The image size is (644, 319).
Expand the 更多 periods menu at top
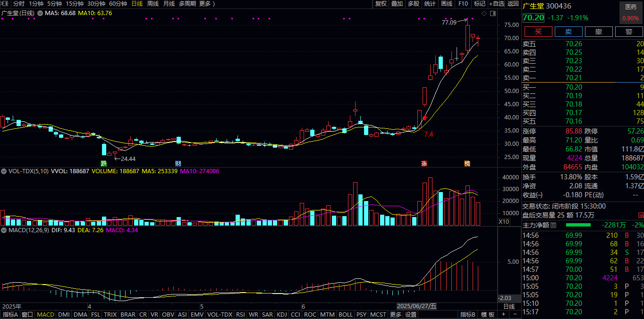pyautogui.click(x=207, y=4)
